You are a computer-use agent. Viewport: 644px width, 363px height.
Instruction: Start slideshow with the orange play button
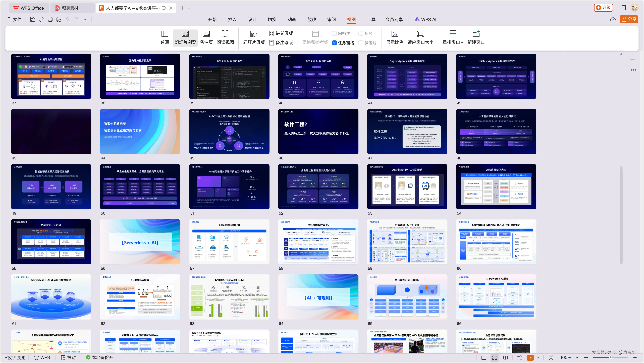click(x=530, y=357)
